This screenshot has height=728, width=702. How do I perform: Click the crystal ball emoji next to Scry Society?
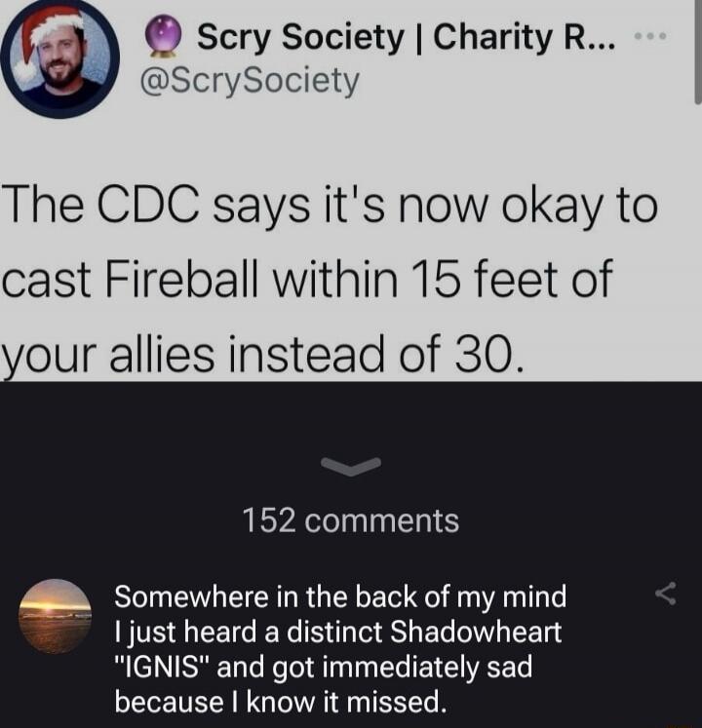coord(163,36)
